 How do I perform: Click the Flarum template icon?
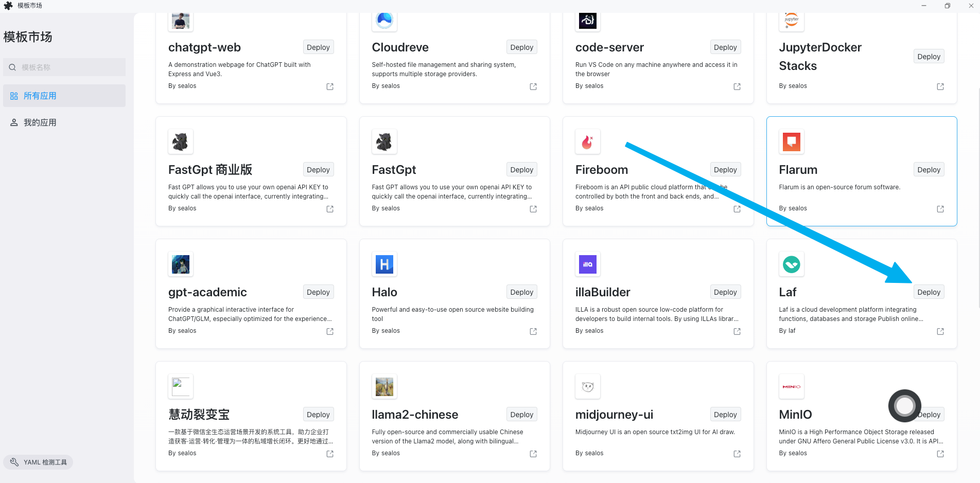791,141
